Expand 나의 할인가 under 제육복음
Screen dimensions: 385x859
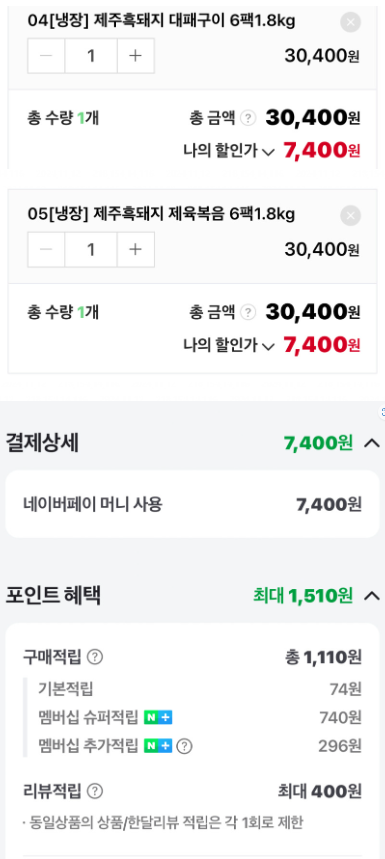click(x=229, y=346)
